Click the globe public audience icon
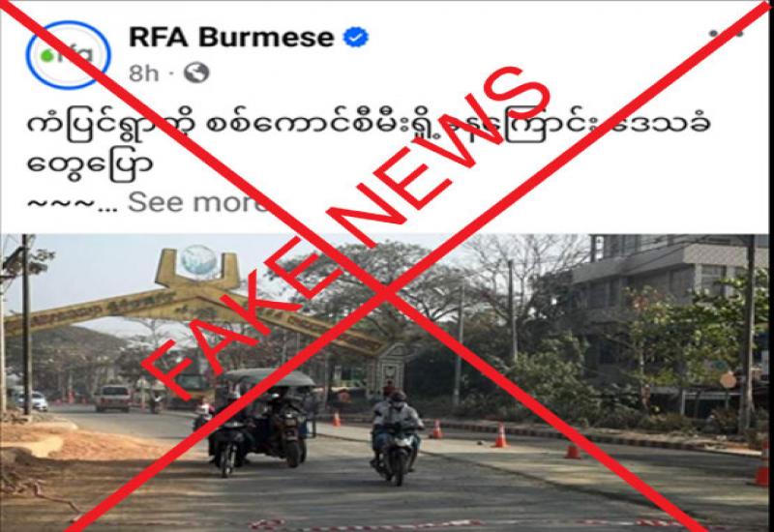This screenshot has width=774, height=532. point(196,74)
